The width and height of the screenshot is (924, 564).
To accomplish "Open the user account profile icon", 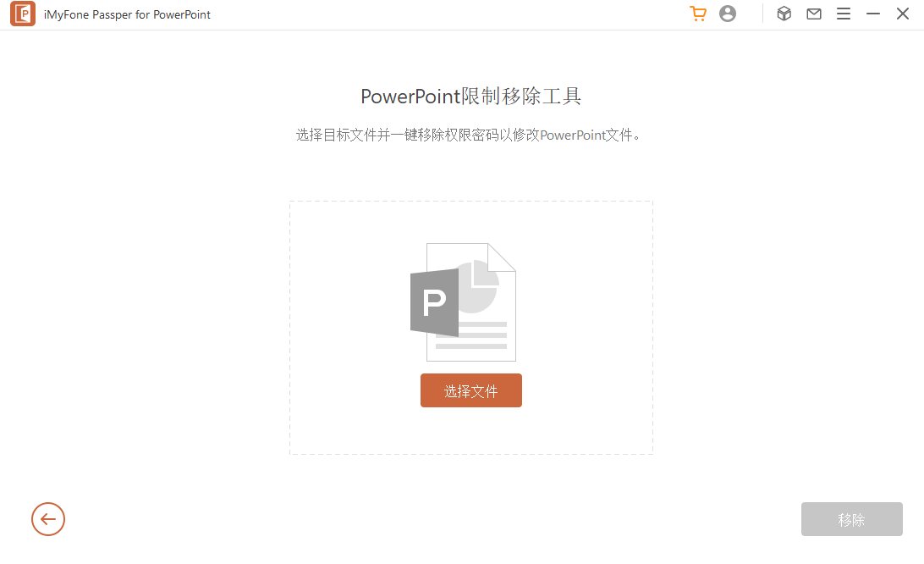I will (728, 14).
